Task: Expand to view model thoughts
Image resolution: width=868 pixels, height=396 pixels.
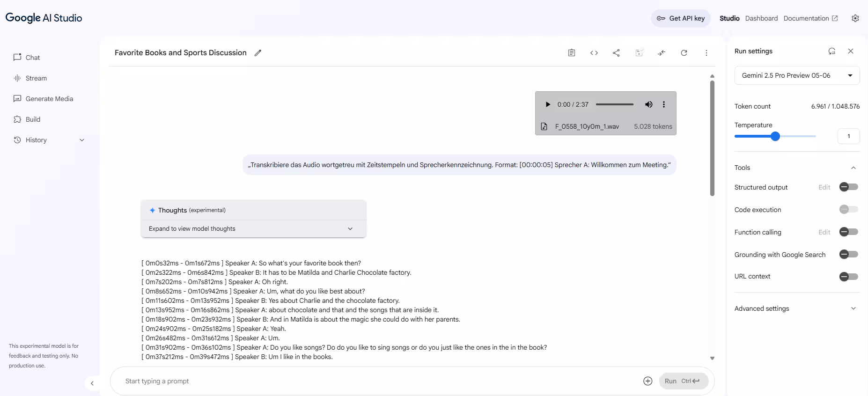Action: [253, 228]
